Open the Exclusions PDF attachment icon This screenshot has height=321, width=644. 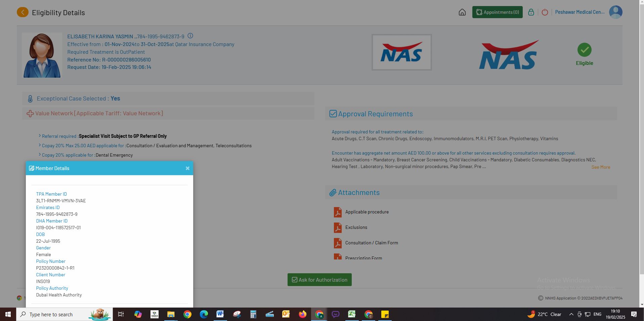(337, 228)
